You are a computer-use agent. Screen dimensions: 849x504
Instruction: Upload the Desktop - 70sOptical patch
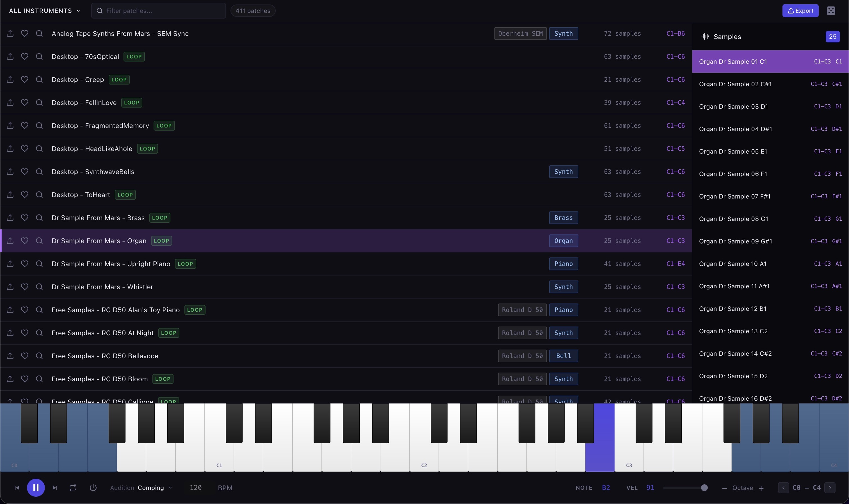10,56
